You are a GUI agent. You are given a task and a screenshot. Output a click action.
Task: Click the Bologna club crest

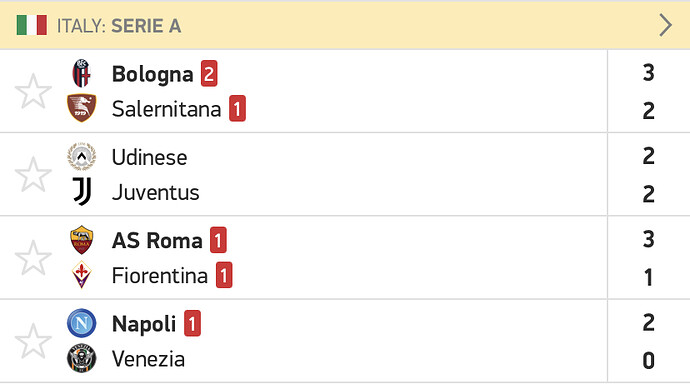coord(81,73)
